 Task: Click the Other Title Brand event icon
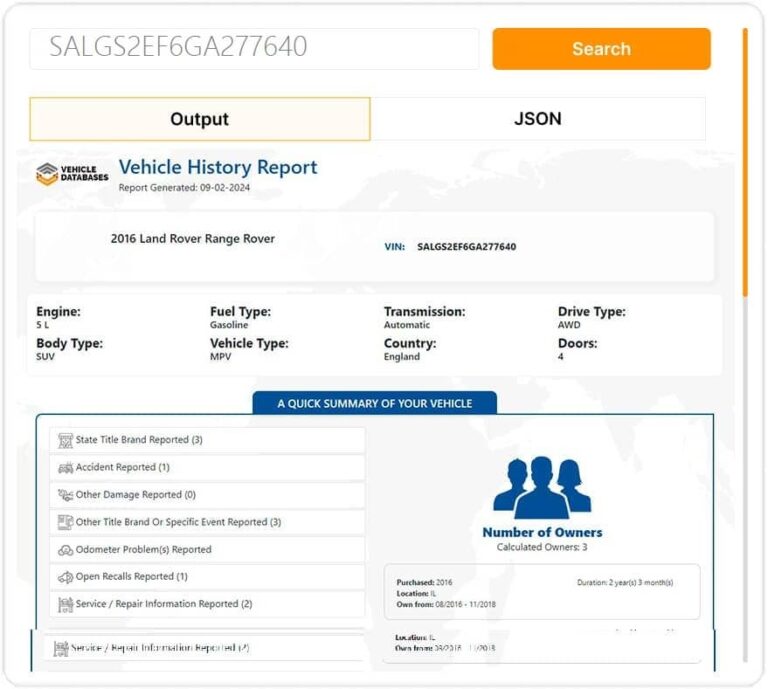click(x=65, y=522)
